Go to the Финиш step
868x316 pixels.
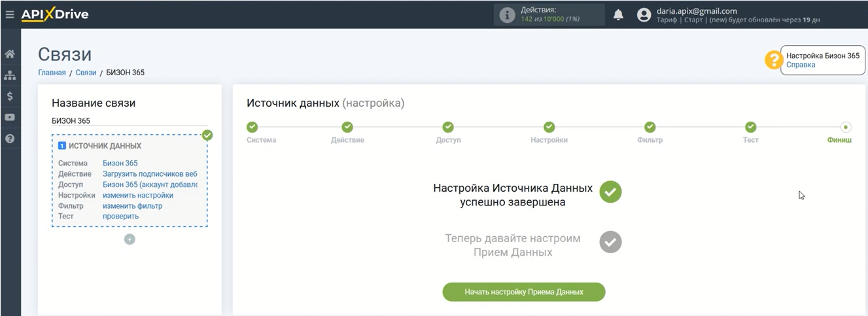tap(846, 127)
